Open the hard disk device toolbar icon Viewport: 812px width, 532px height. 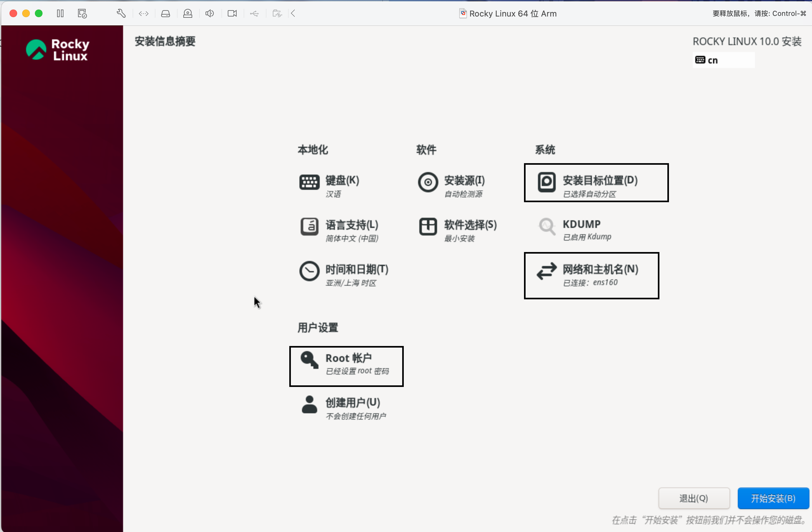click(166, 13)
